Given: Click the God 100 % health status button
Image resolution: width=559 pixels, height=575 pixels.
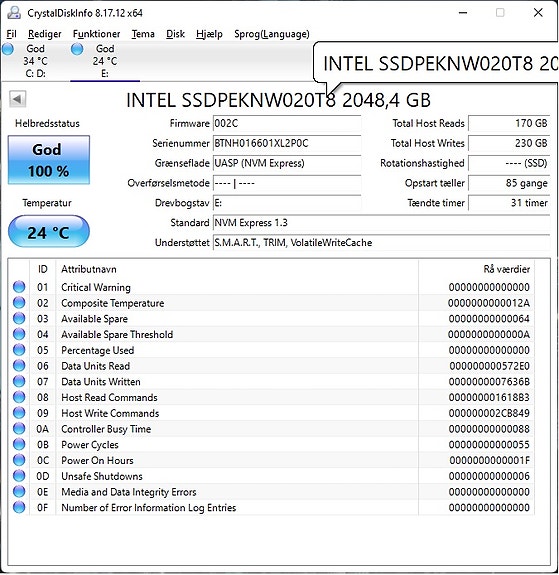Looking at the screenshot, I should coord(49,160).
